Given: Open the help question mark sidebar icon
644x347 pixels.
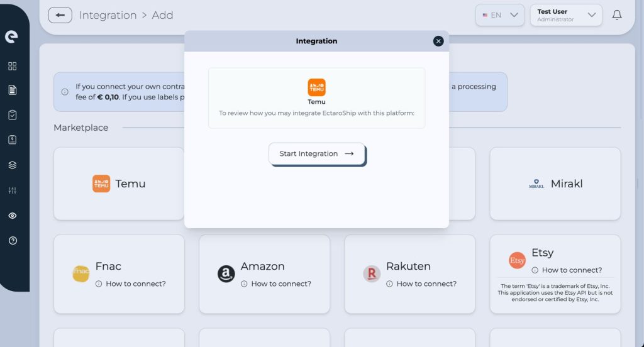Looking at the screenshot, I should (x=13, y=241).
